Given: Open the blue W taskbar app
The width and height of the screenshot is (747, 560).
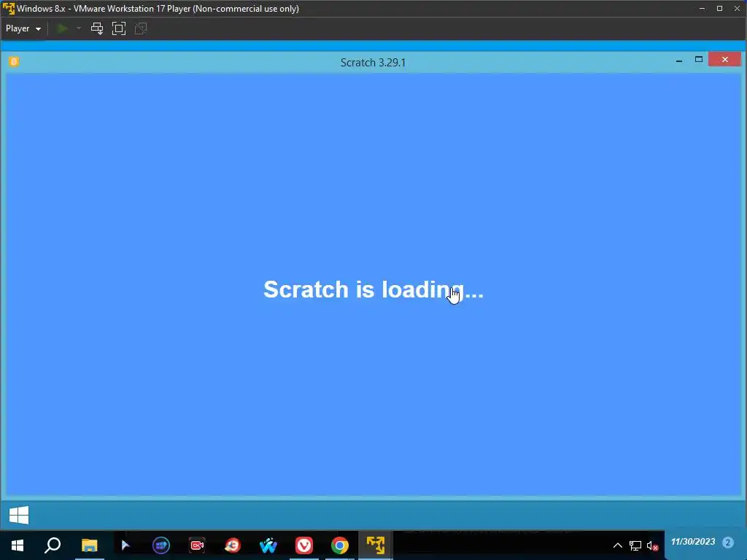Looking at the screenshot, I should tap(268, 545).
